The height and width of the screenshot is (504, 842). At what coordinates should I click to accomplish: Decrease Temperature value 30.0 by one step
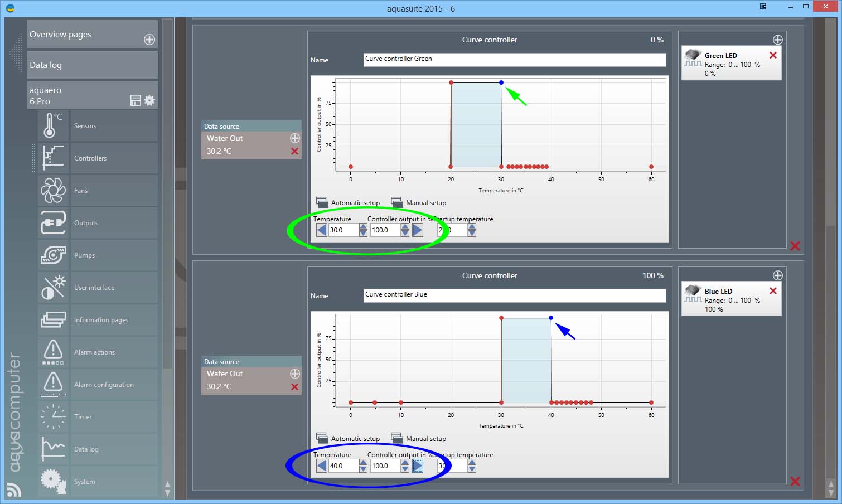click(x=363, y=233)
